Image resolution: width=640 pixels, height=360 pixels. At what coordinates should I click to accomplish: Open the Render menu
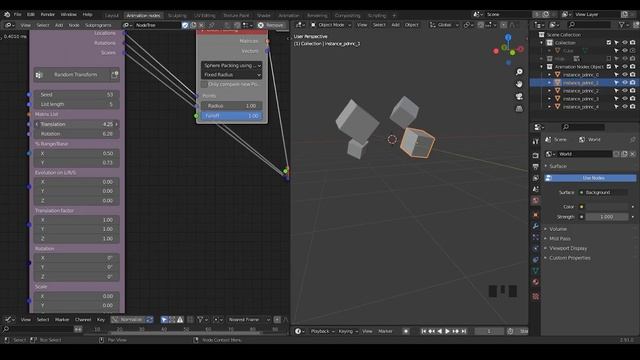[x=48, y=14]
